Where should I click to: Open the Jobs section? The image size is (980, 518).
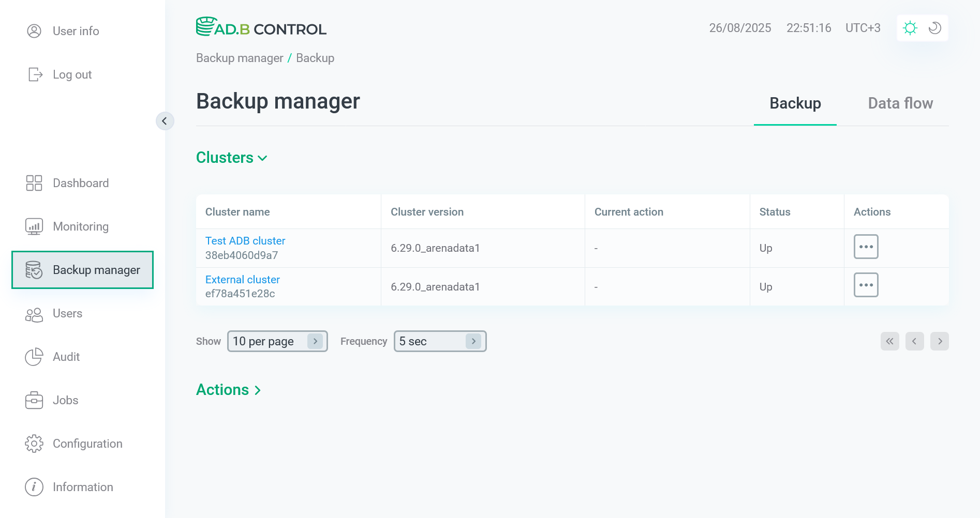click(65, 400)
